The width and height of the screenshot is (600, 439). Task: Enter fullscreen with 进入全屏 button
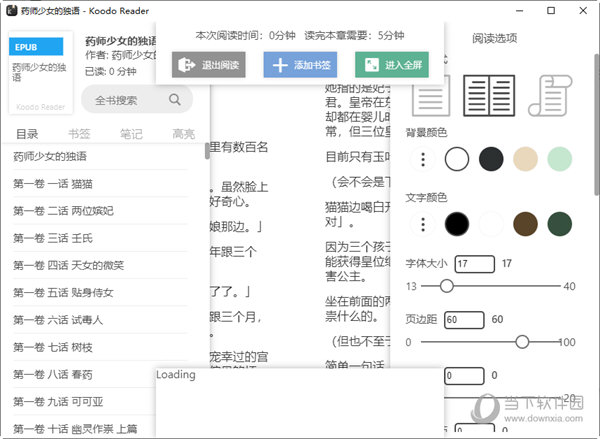[x=392, y=65]
